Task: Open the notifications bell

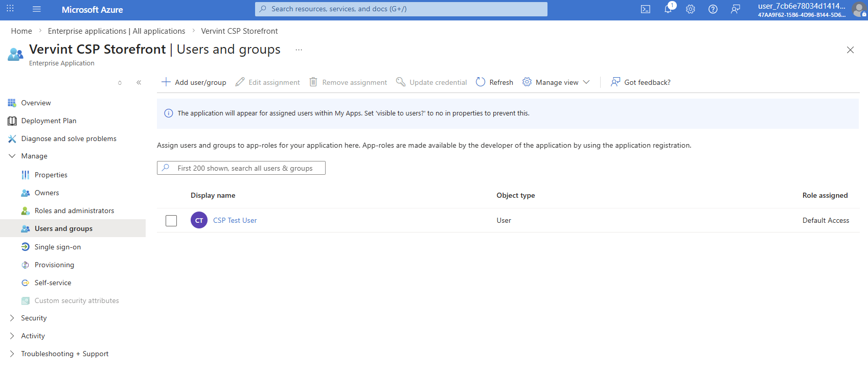Action: coord(668,9)
